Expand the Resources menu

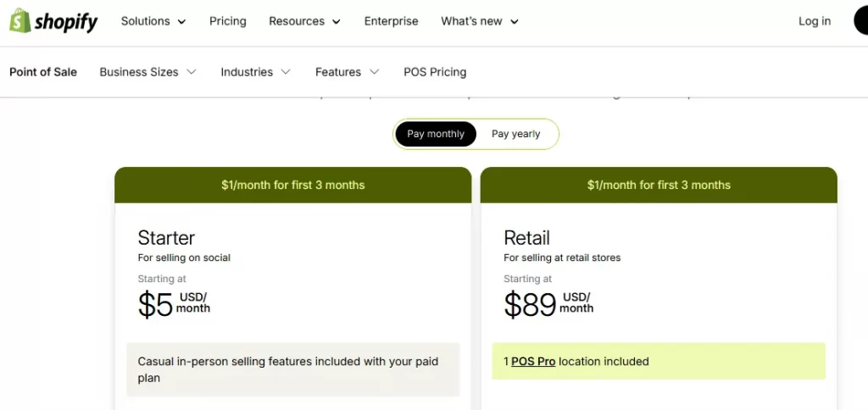click(x=304, y=21)
